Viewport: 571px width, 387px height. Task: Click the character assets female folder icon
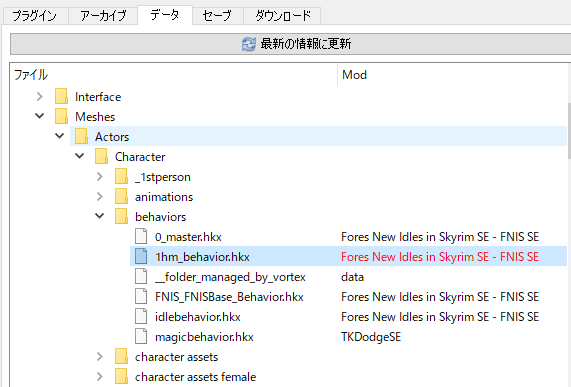coord(122,377)
